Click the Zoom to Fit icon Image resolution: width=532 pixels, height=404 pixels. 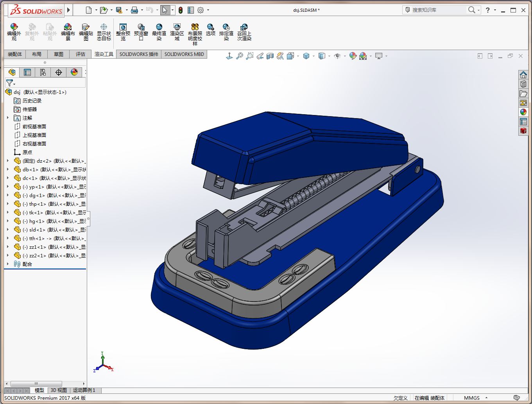239,56
